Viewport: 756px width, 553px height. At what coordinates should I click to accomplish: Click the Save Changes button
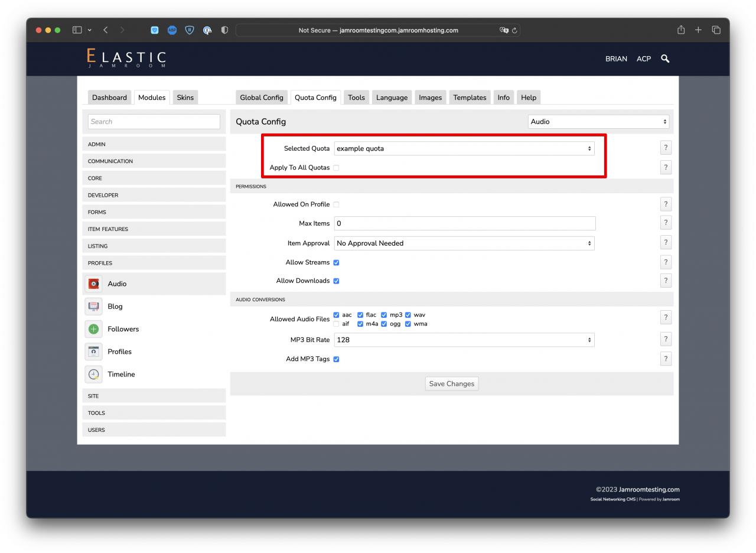click(x=451, y=383)
